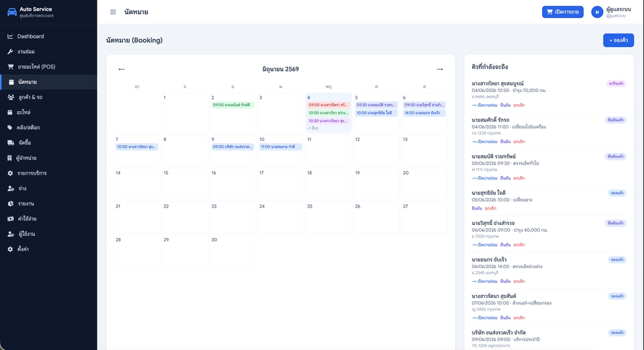Click the 09:30 event on June 5
This screenshot has width=644, height=350.
tap(376, 105)
